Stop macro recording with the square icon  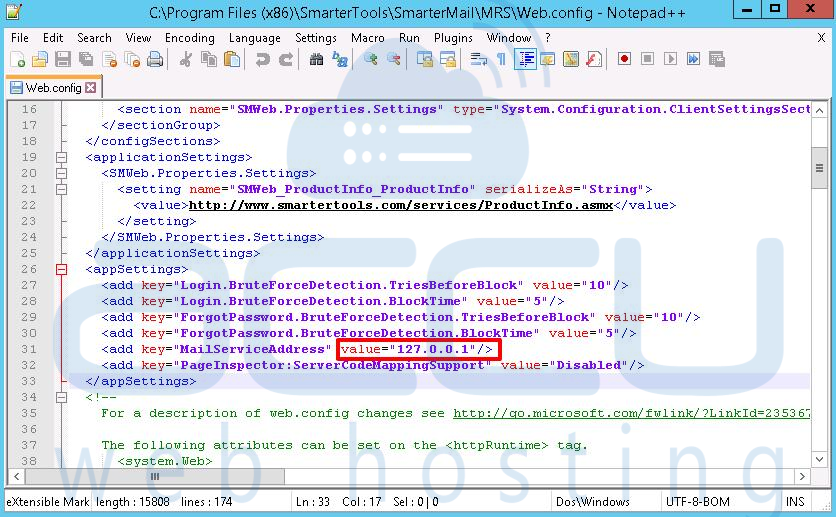(x=647, y=59)
